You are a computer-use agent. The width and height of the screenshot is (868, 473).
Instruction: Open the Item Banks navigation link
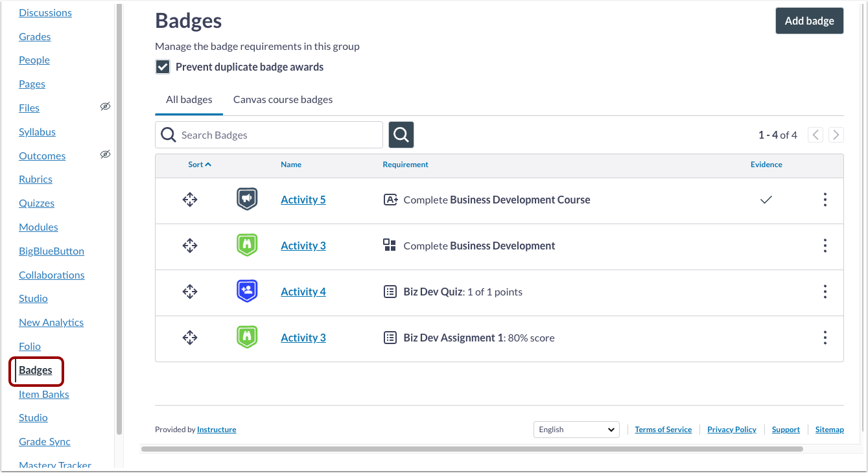44,394
